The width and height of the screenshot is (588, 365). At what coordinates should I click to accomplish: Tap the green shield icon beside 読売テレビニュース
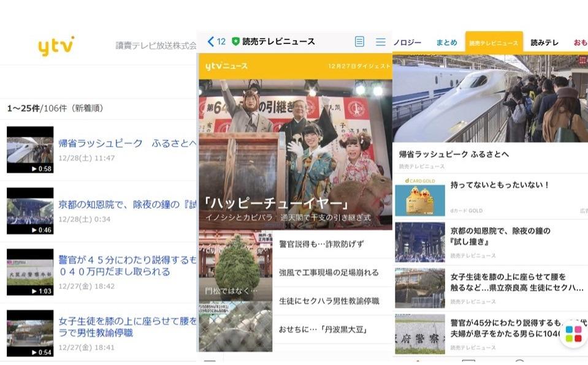[x=235, y=42]
